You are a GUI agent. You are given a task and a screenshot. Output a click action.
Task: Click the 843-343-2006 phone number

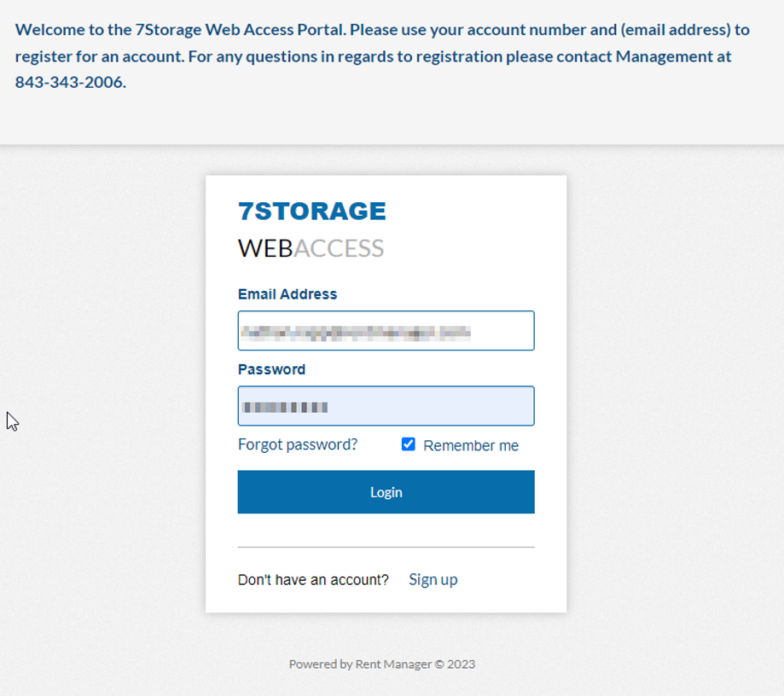point(70,83)
